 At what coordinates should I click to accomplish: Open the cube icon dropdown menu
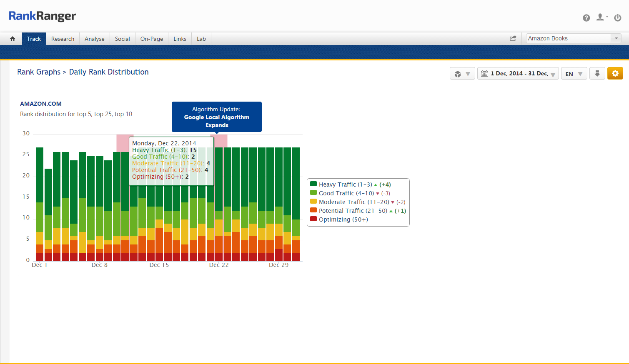coord(462,74)
